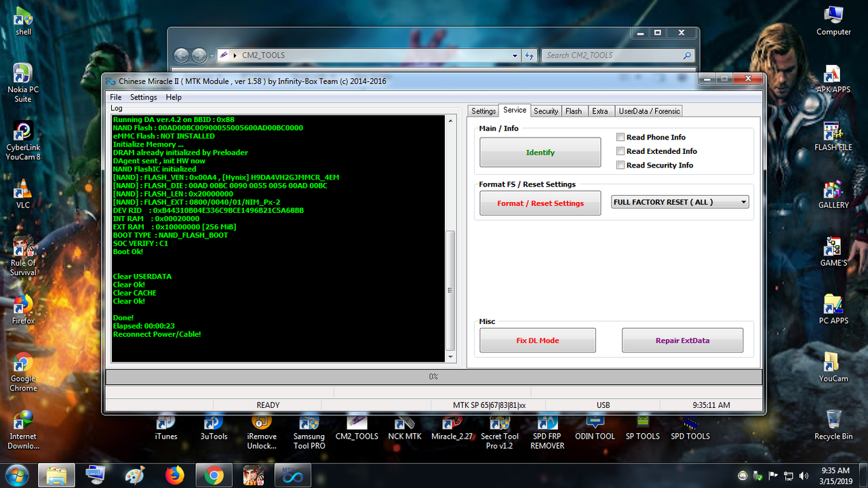The image size is (868, 488).
Task: Open the Settings menu
Action: coord(143,98)
